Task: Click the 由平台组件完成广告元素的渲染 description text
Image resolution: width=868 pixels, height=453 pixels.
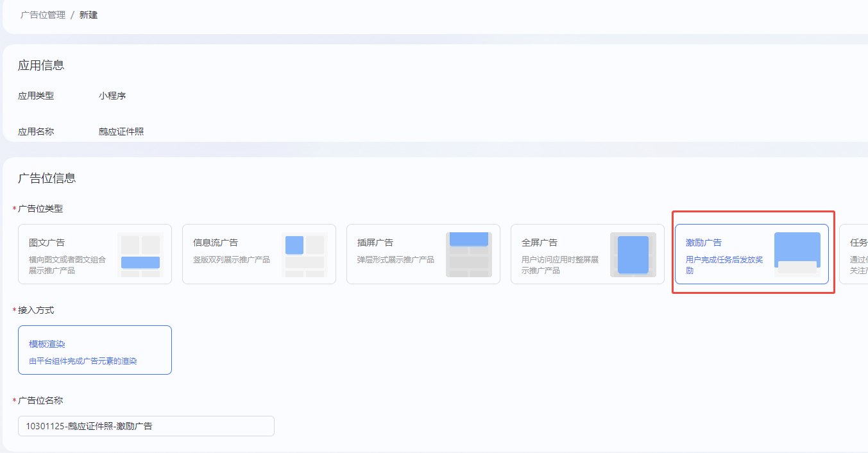Action: (x=83, y=361)
